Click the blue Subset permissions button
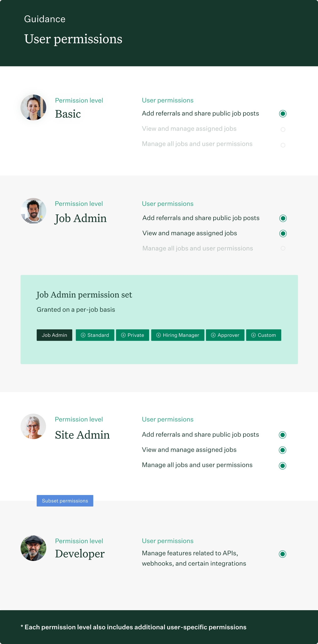This screenshot has width=318, height=644. (65, 501)
